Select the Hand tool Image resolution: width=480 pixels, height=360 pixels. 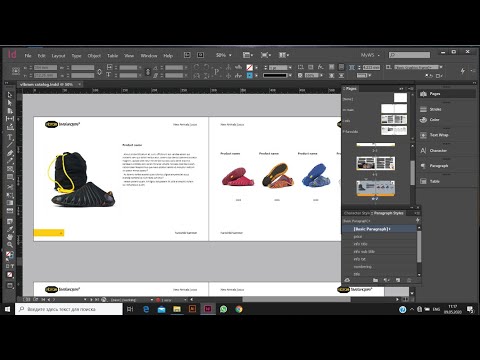(10, 237)
